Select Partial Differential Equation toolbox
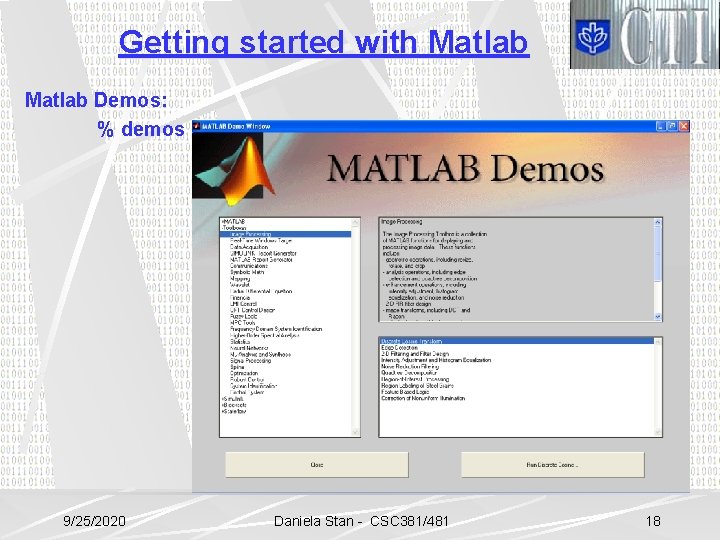 tap(261, 291)
